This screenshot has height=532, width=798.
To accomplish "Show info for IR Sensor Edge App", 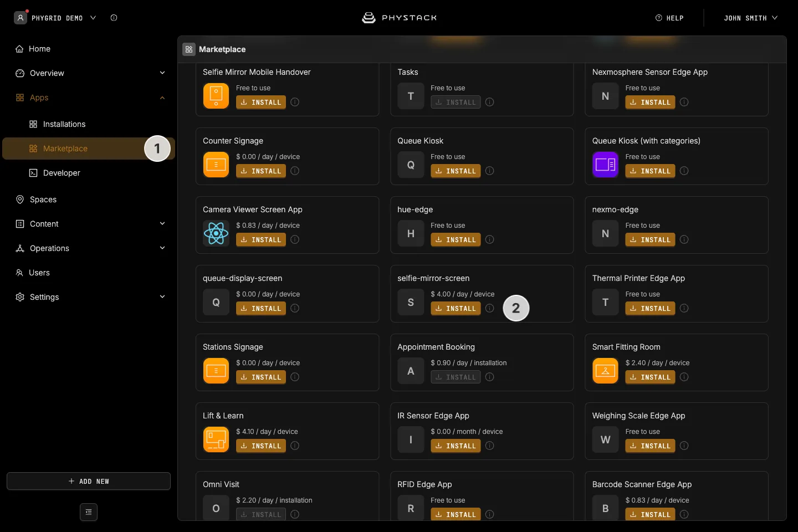I will tap(489, 446).
